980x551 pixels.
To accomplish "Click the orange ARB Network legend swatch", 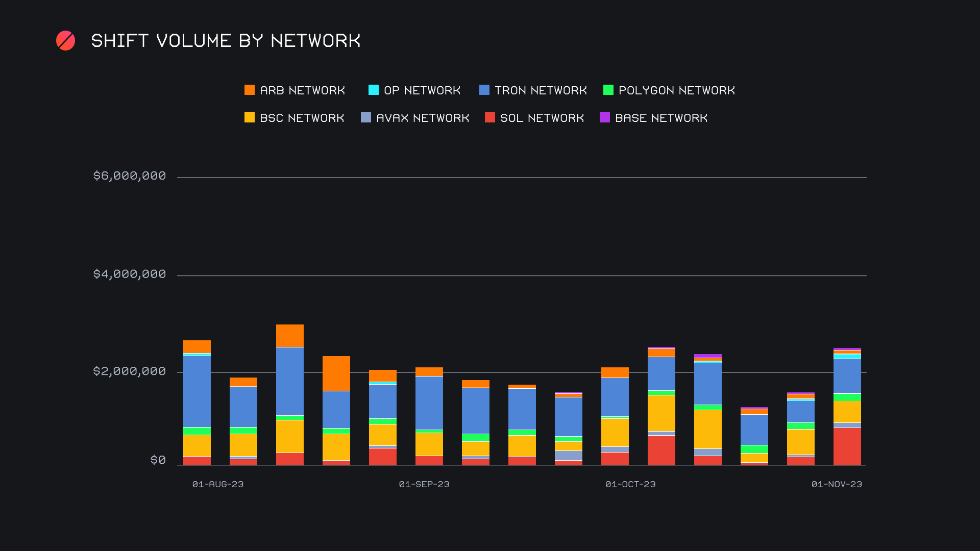I will [250, 90].
